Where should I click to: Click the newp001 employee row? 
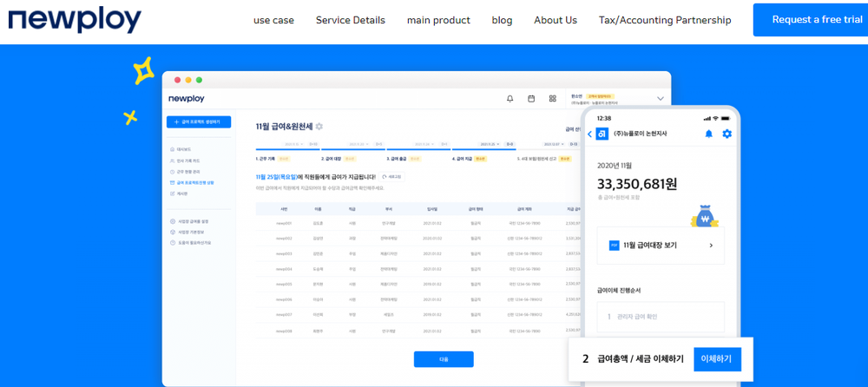click(418, 223)
